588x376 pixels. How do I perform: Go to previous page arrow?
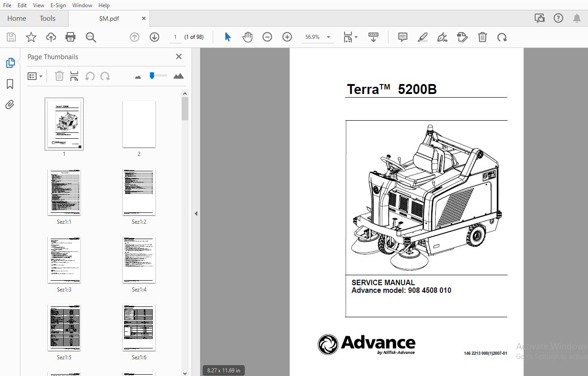click(x=135, y=37)
